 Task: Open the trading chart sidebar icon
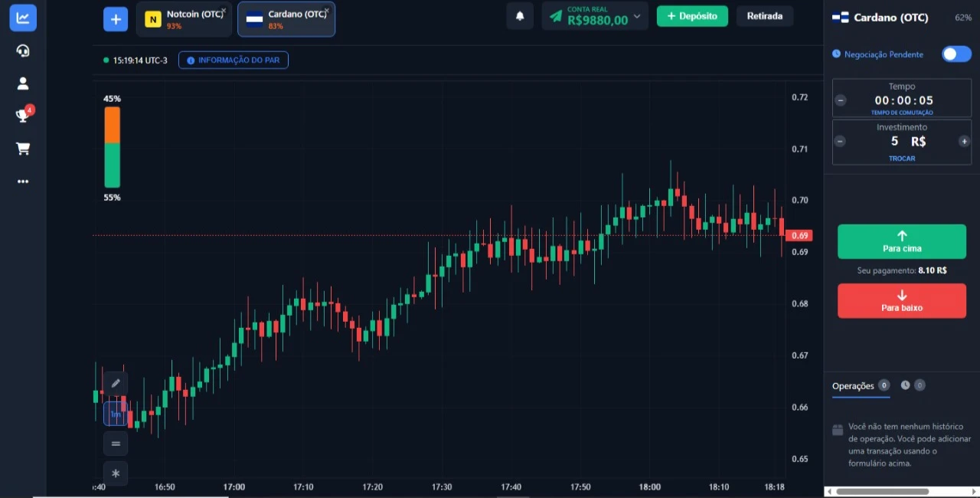pyautogui.click(x=23, y=18)
